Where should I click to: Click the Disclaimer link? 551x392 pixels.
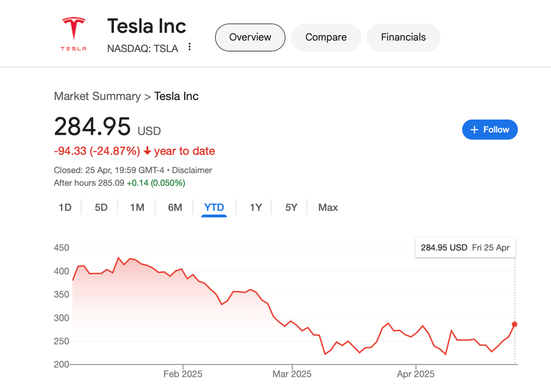click(192, 170)
